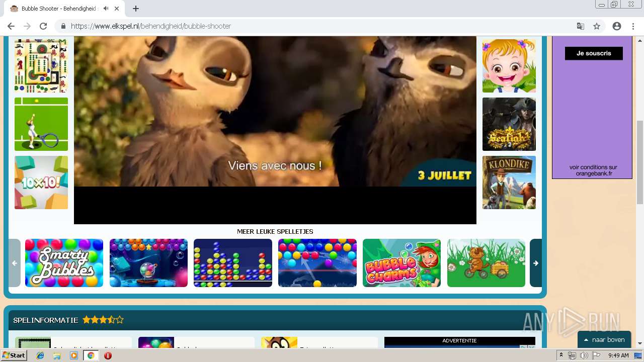The height and width of the screenshot is (362, 644).
Task: Show next games in carousel
Action: pos(536,263)
